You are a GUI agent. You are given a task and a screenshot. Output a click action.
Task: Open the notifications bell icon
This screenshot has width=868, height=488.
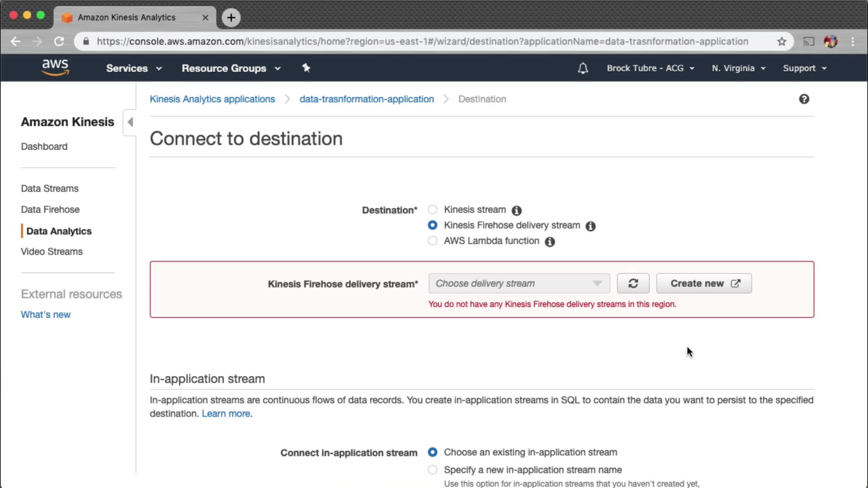pos(583,68)
